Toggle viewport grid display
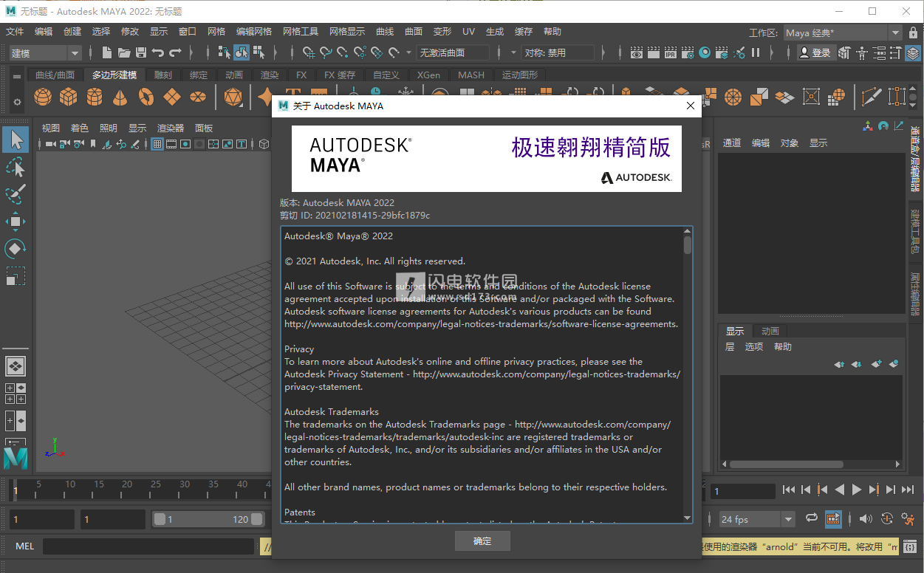 pyautogui.click(x=157, y=144)
